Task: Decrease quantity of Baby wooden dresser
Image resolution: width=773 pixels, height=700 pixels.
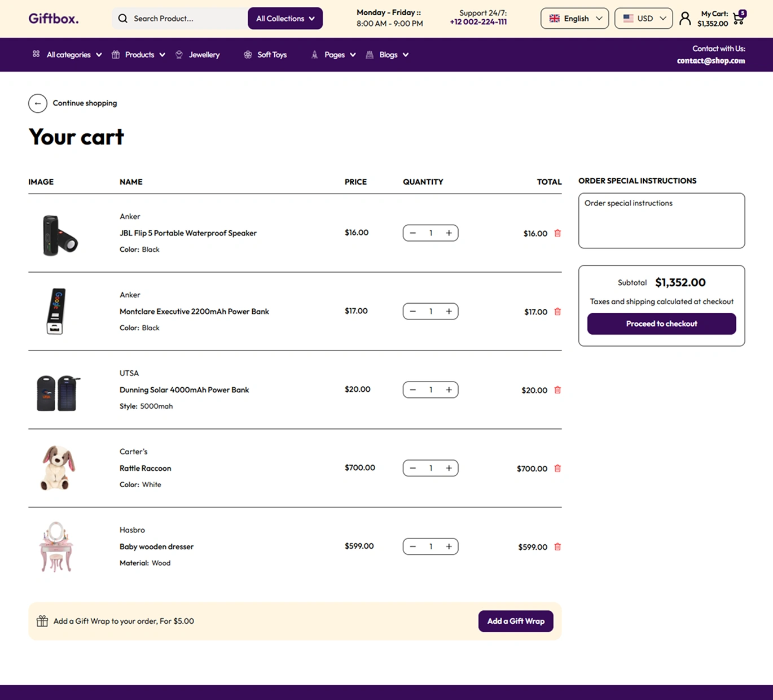Action: [413, 547]
